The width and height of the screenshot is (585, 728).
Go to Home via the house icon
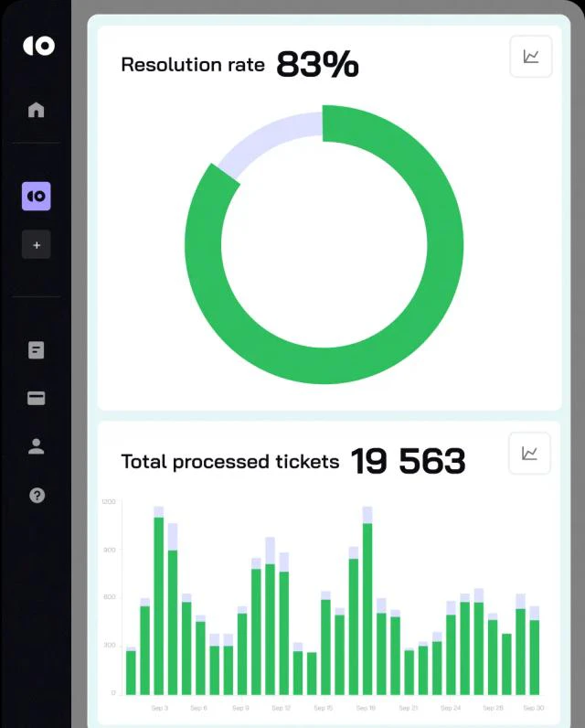[37, 110]
